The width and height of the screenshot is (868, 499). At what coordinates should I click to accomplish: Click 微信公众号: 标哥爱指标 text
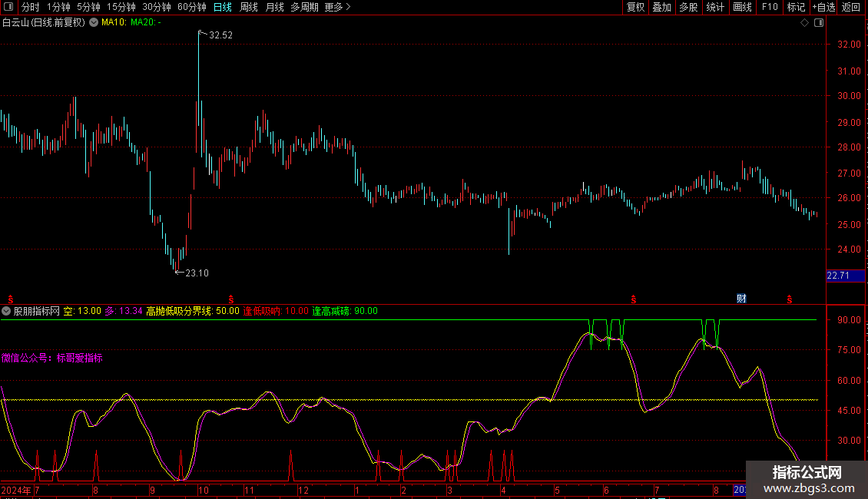52,358
